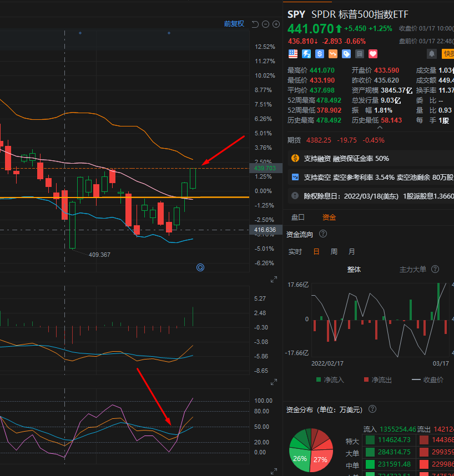
Task: Click the red heart favorite icon
Action: (373, 54)
